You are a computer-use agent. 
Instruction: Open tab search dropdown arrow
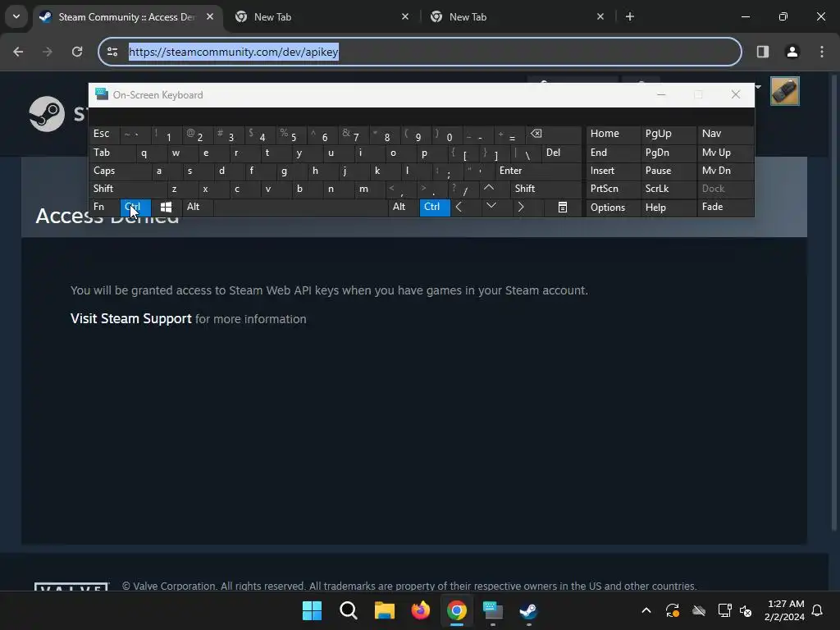click(x=16, y=16)
